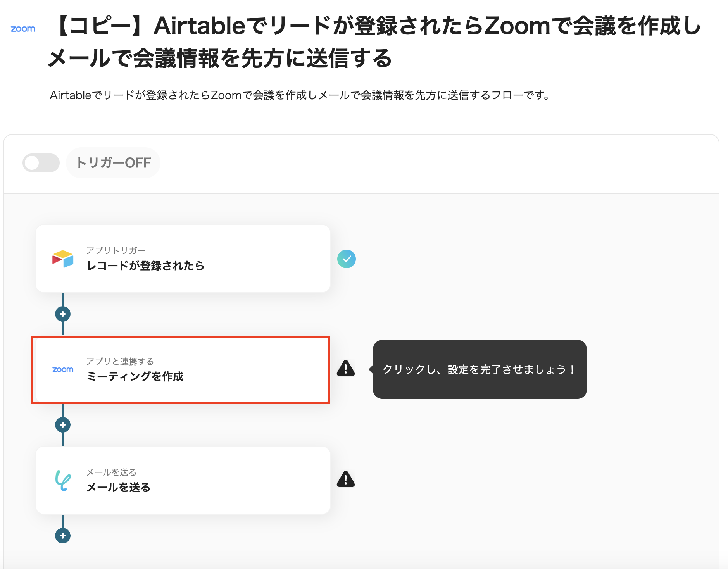
Task: Click the トリガーOFF status label
Action: coord(114,163)
